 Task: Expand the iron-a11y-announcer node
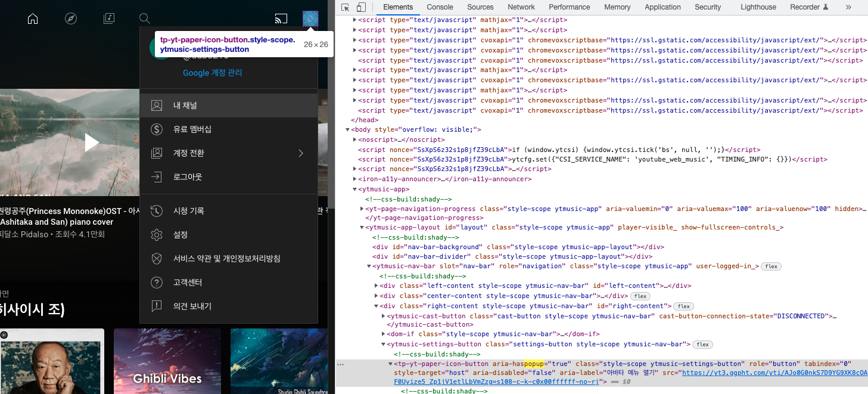(x=355, y=179)
